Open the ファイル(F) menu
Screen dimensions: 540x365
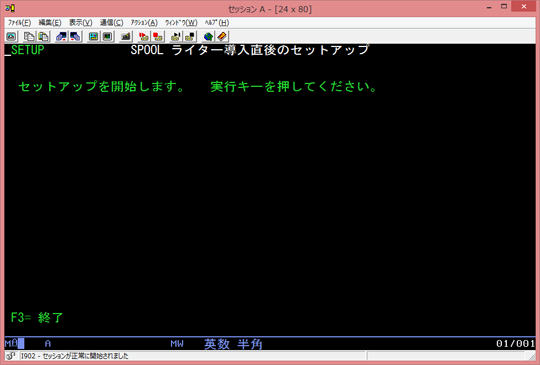19,23
